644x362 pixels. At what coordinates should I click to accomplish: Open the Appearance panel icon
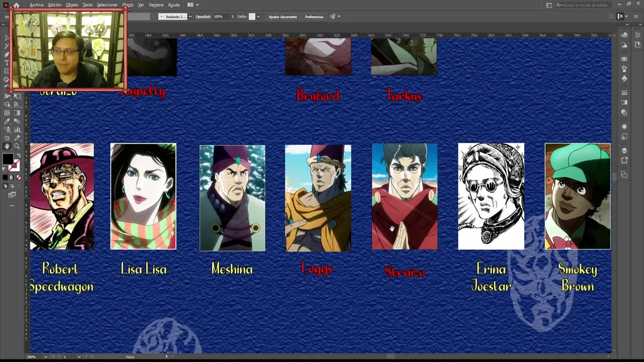pos(624,127)
